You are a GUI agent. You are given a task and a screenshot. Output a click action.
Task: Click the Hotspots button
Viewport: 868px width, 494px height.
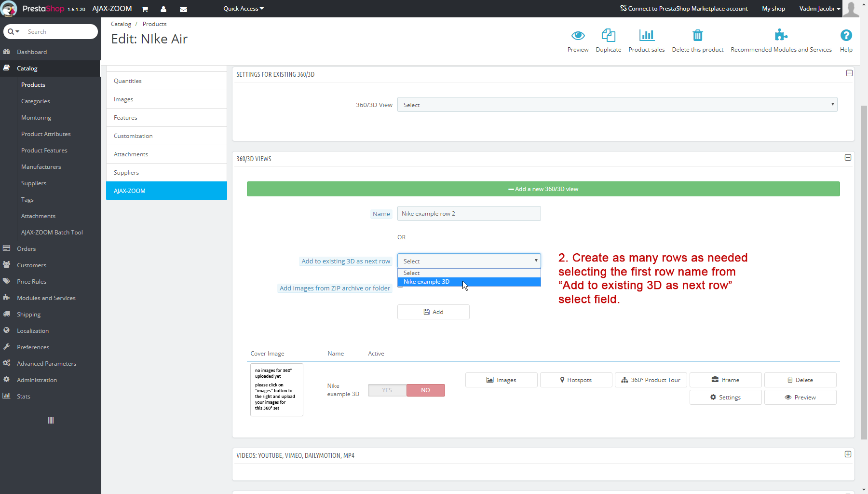[576, 380]
